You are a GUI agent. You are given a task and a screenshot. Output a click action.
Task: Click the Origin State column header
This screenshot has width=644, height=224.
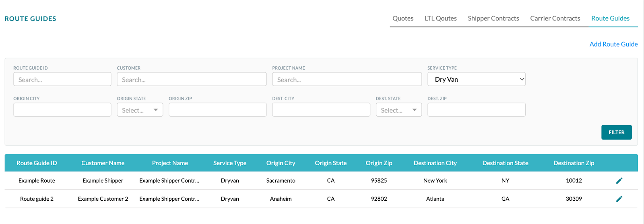point(331,163)
